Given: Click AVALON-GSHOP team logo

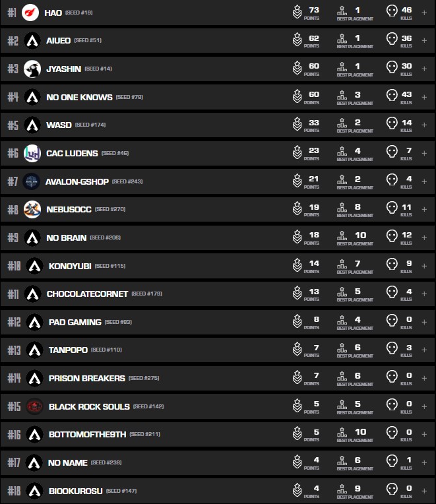Looking at the screenshot, I should point(31,181).
